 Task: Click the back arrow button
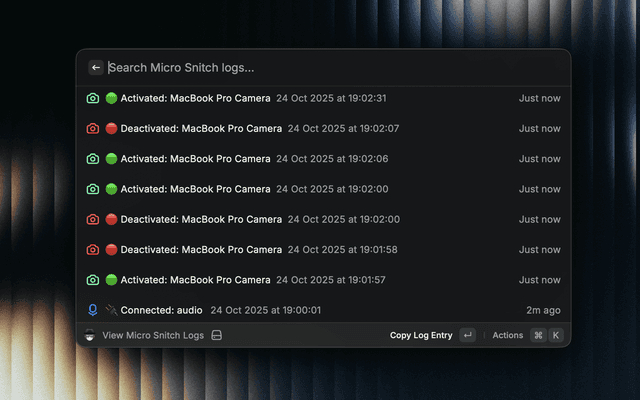(x=96, y=67)
